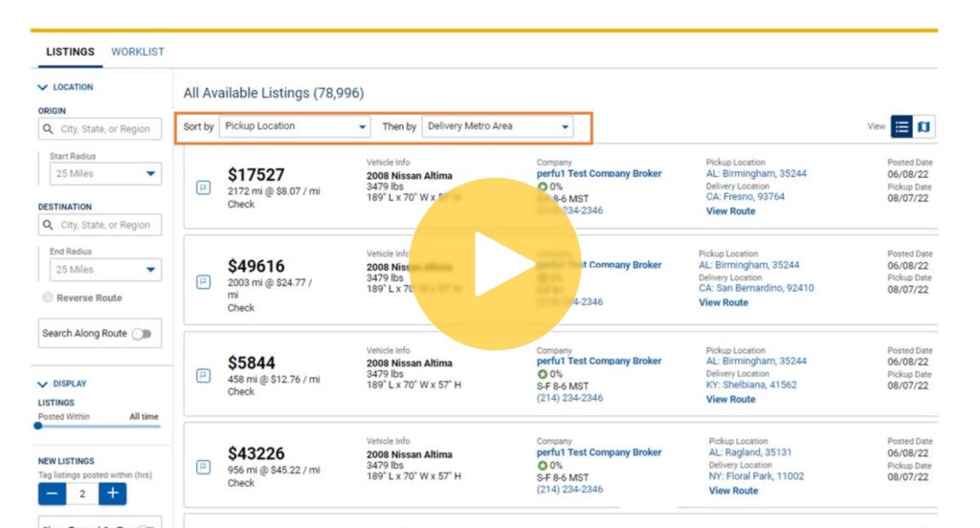Viewport: 980px width, 528px height.
Task: Collapse the DISPLAY section chevron
Action: tap(42, 384)
